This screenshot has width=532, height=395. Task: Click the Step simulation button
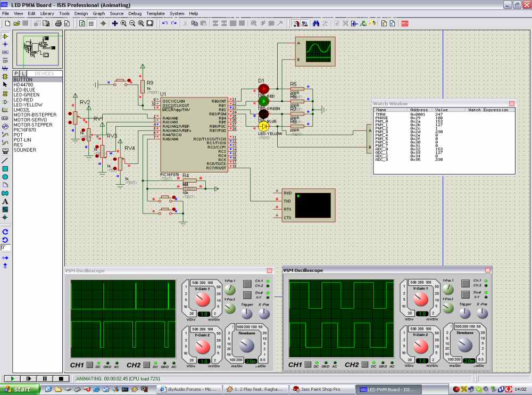pos(29,378)
